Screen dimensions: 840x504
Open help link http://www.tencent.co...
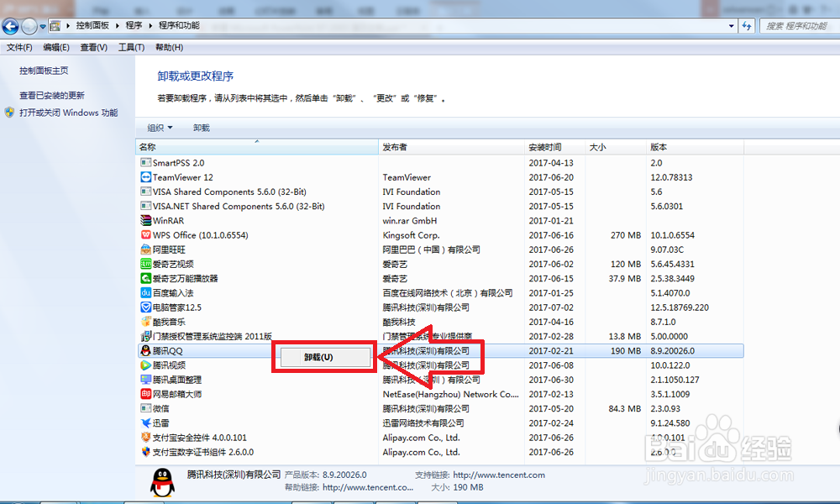(x=368, y=487)
